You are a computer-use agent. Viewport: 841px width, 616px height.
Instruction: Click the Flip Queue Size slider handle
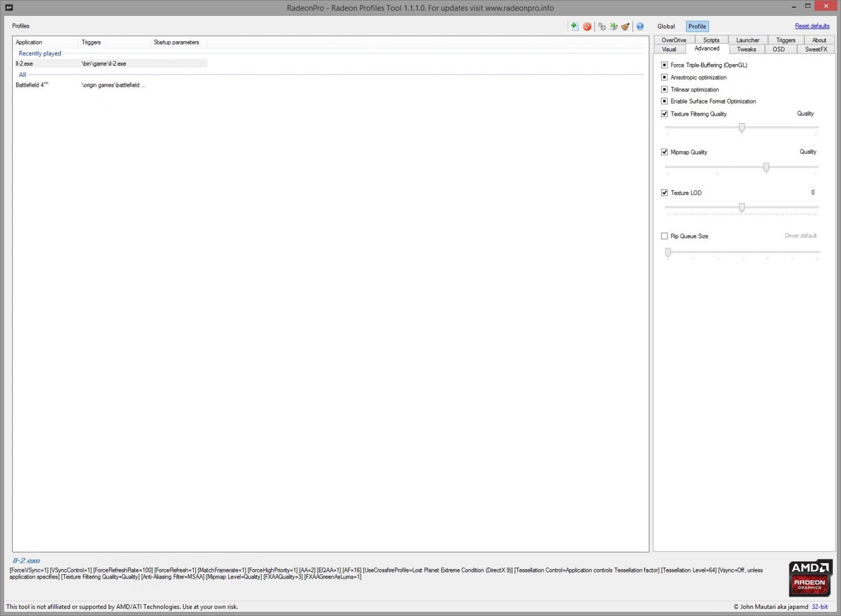coord(668,252)
